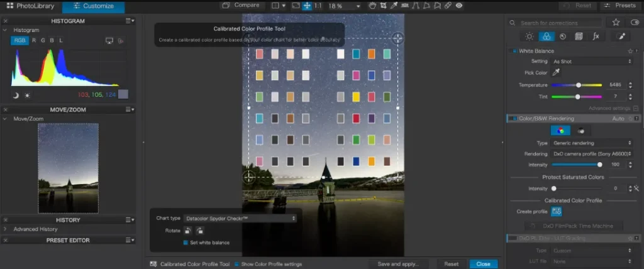The image size is (644, 269).
Task: Select the White Balance color picker eyedropper
Action: 556,73
